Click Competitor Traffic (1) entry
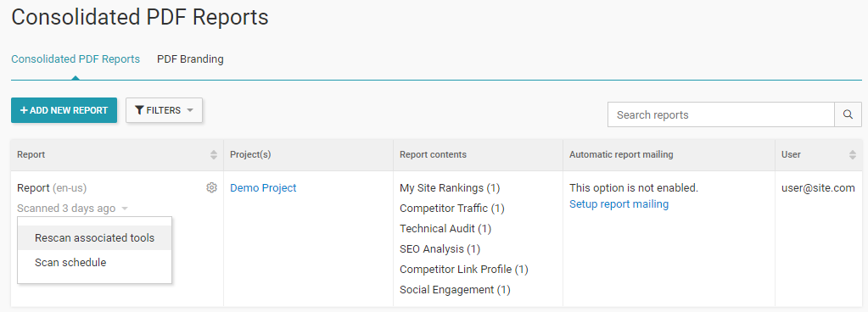Screen dimensions: 868x312 pos(451,209)
